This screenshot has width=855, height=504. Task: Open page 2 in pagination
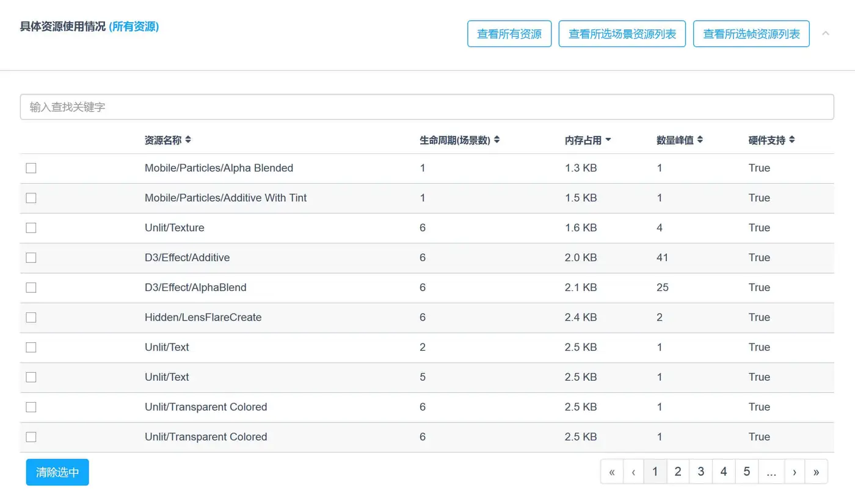678,472
